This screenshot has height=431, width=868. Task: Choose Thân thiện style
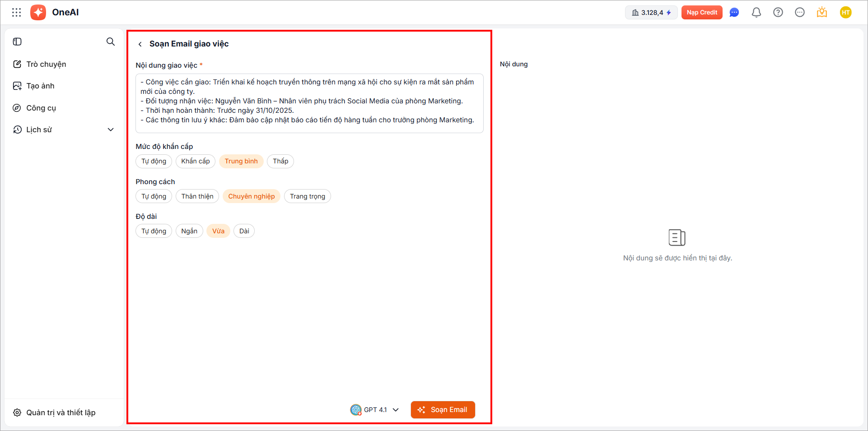(x=197, y=196)
